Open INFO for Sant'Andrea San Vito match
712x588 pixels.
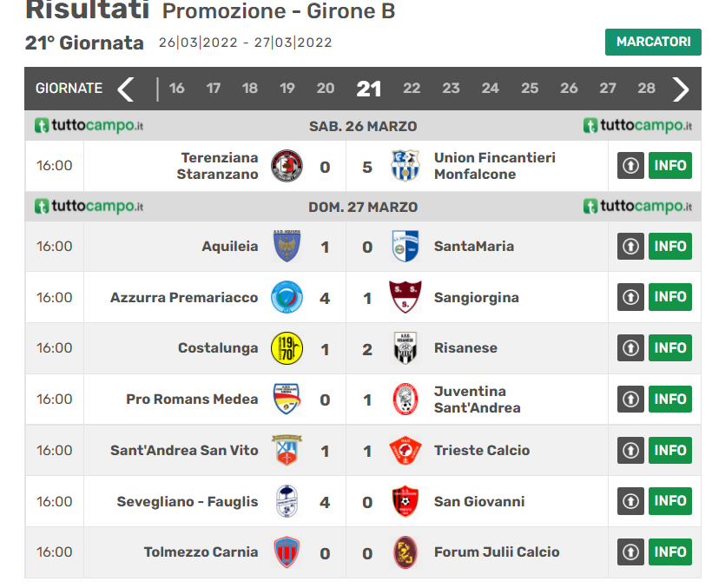pyautogui.click(x=670, y=450)
